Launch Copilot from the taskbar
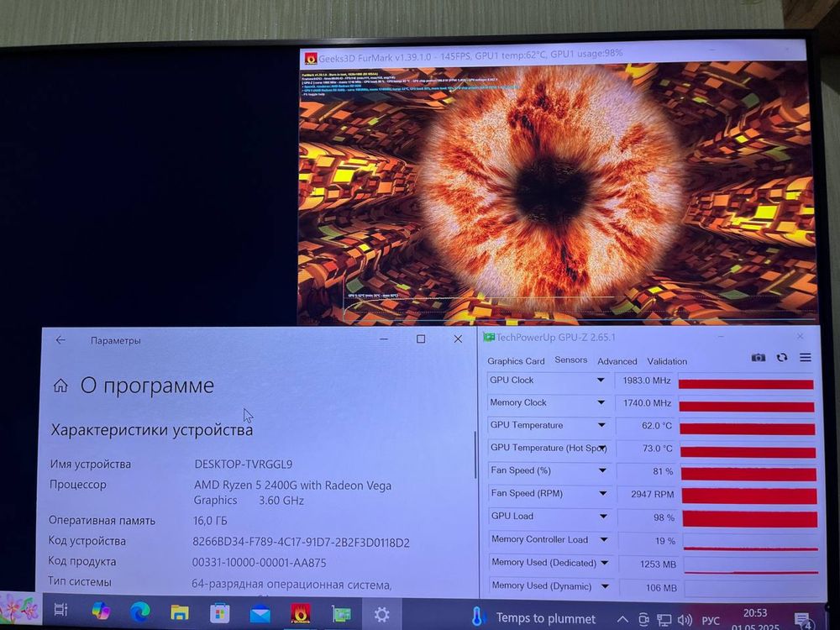Image resolution: width=840 pixels, height=630 pixels. click(101, 611)
